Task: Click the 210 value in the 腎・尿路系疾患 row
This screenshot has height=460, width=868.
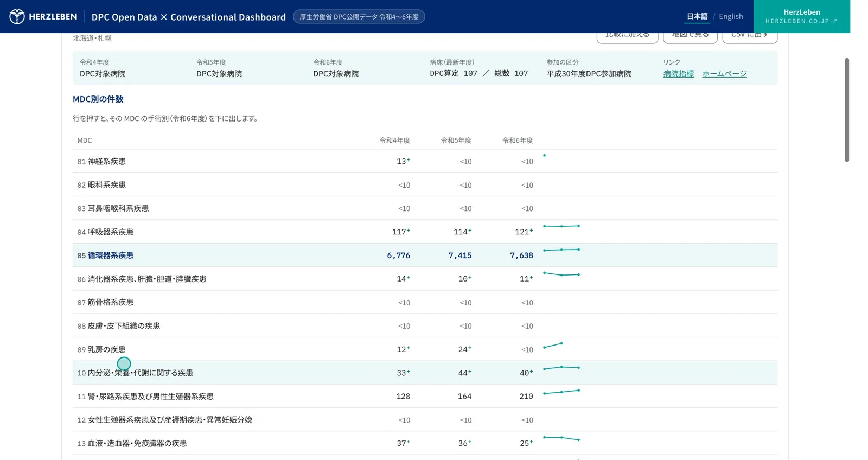Action: pos(526,397)
